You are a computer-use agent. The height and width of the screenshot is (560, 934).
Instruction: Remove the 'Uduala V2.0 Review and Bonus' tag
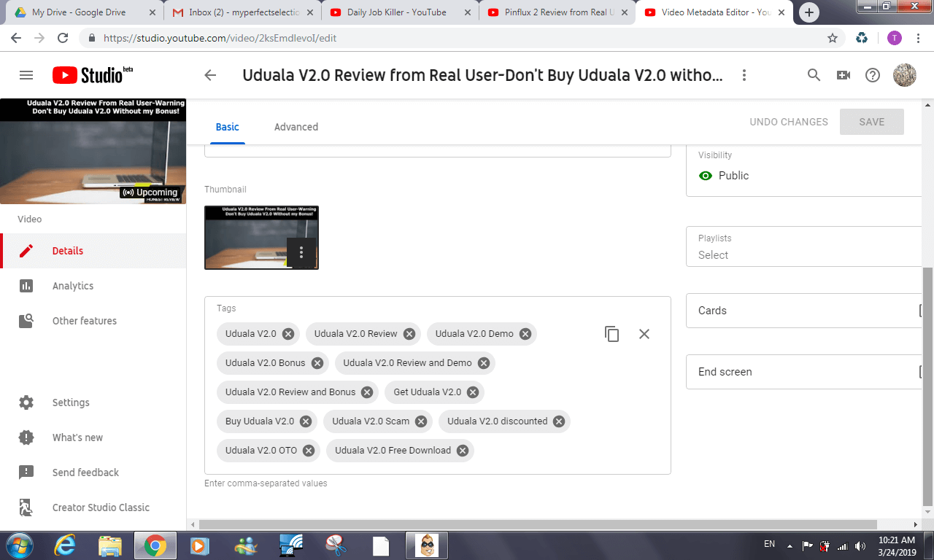pyautogui.click(x=367, y=392)
